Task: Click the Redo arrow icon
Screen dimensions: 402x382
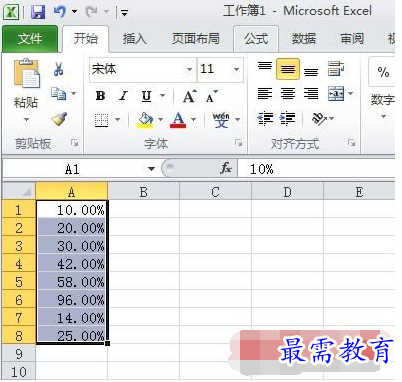Action: click(x=91, y=12)
